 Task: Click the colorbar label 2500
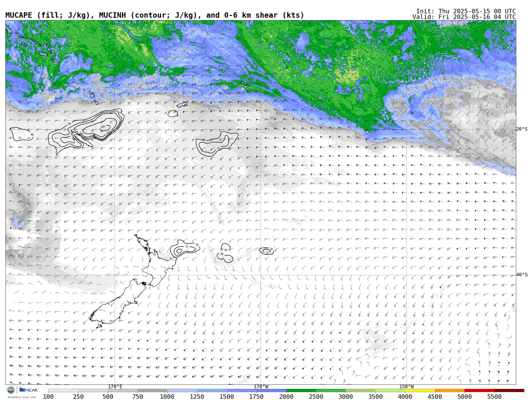pos(316,397)
